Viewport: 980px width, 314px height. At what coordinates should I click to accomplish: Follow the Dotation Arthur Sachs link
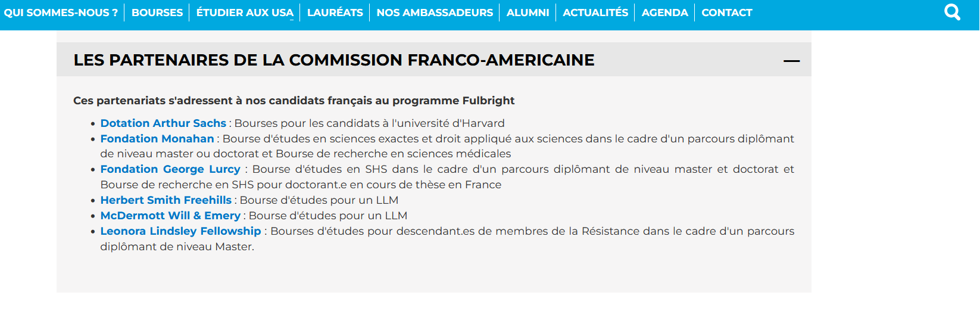tap(163, 123)
